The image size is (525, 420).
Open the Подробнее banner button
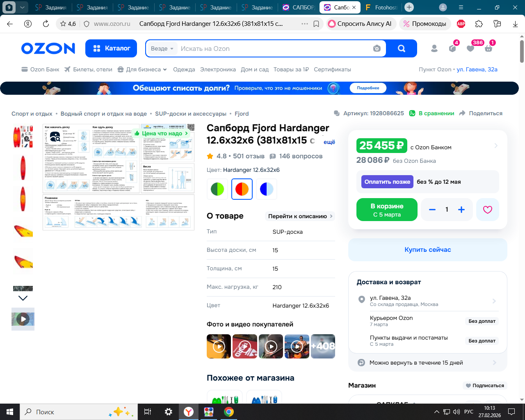click(368, 88)
